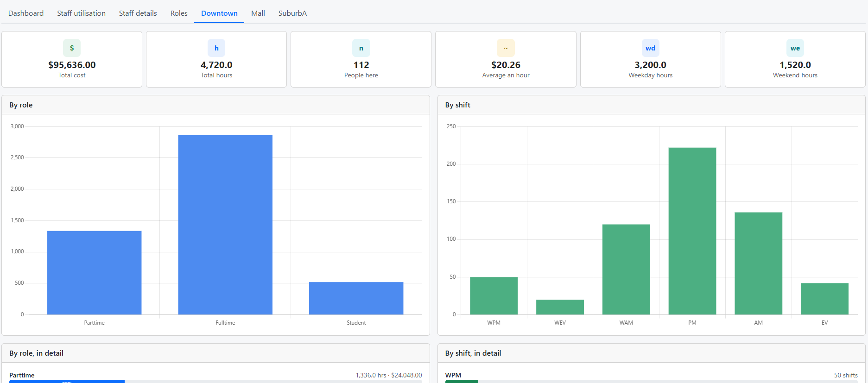Select the WEV bar in the By shift chart

[x=560, y=307]
